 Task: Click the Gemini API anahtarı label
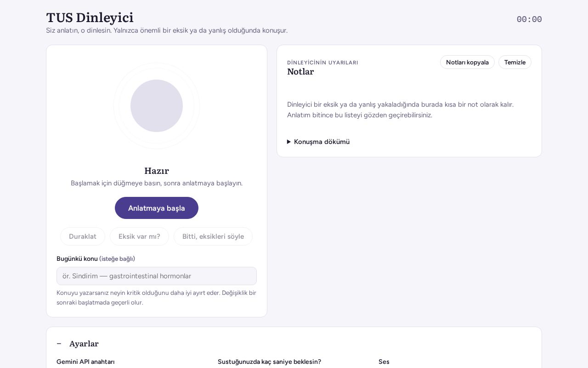[85, 362]
